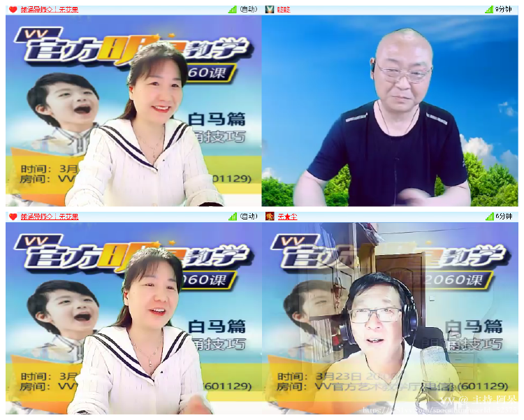Open the red username link in top-right header

click(284, 10)
